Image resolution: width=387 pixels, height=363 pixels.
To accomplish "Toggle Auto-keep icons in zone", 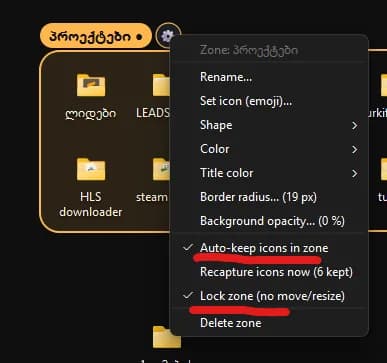I will coord(269,248).
